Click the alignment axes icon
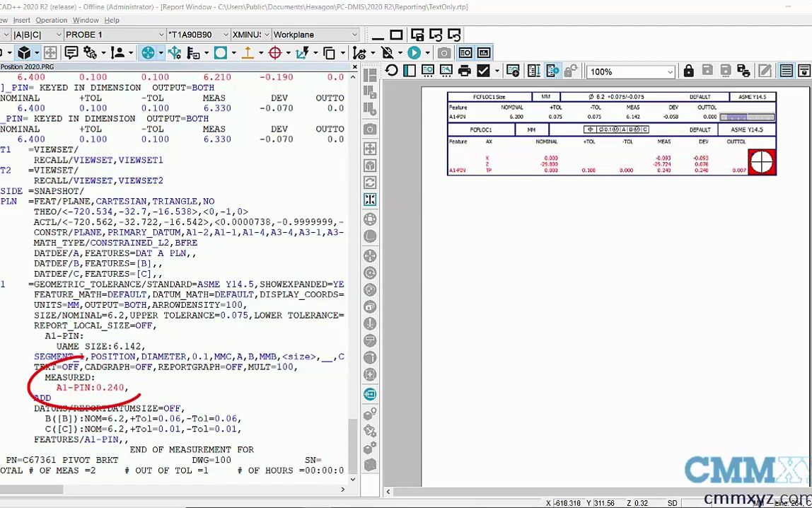Viewport: 812px width, 508px height. tap(175, 53)
